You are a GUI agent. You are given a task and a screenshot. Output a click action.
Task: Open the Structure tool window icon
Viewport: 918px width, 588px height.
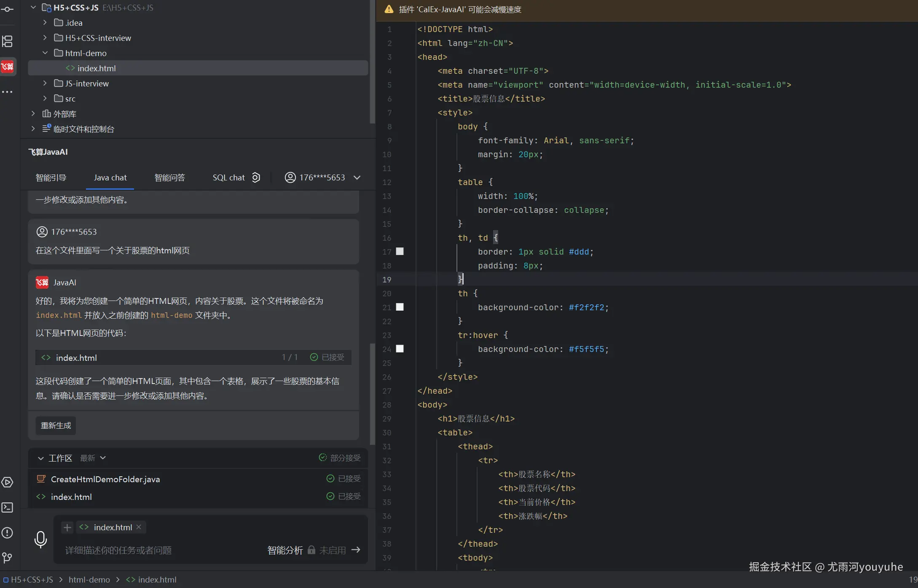7,41
